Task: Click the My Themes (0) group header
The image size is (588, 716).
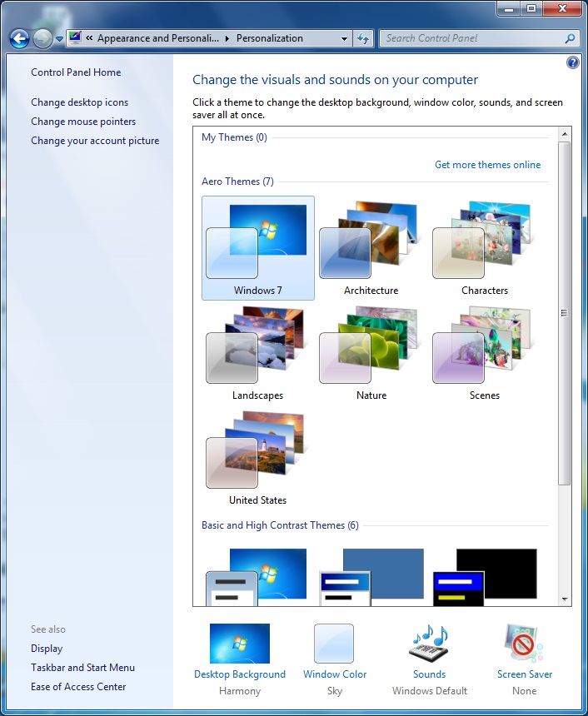Action: click(234, 137)
